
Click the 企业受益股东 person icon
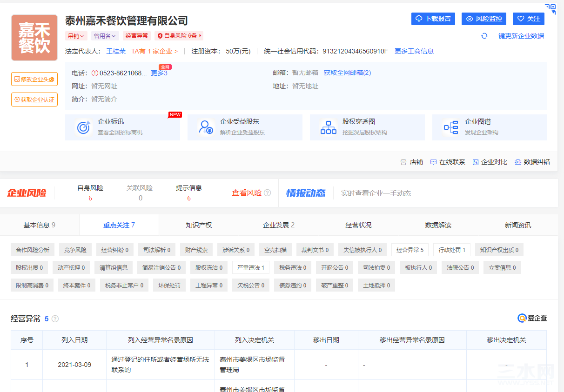click(206, 127)
